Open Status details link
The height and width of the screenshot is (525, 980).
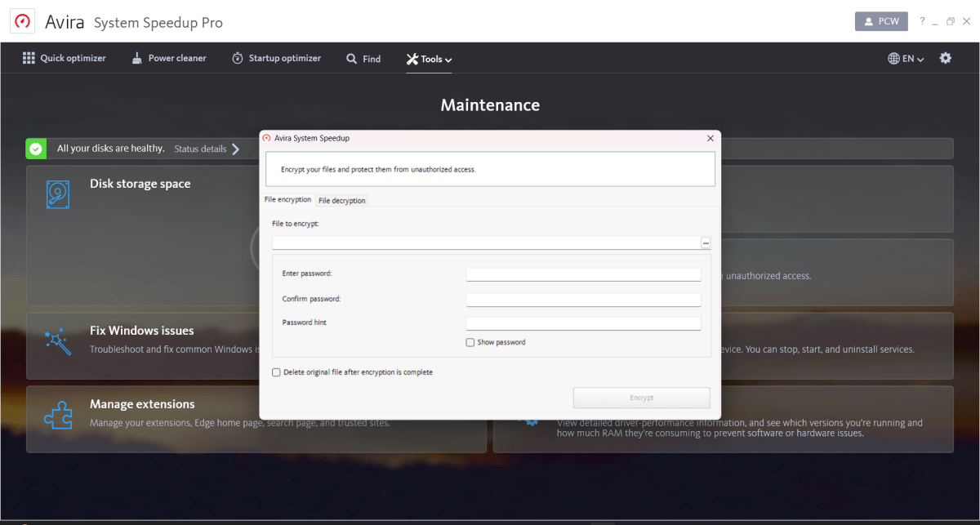pos(200,149)
